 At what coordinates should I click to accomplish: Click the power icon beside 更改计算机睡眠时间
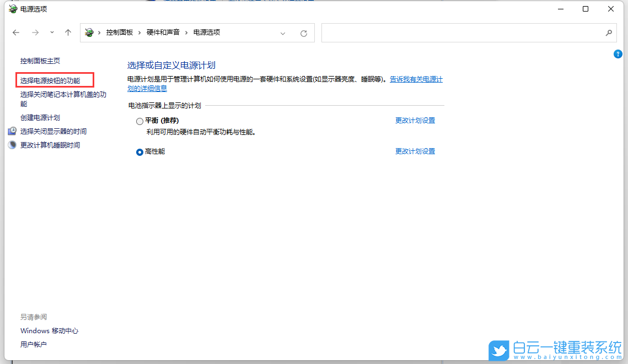click(x=12, y=145)
